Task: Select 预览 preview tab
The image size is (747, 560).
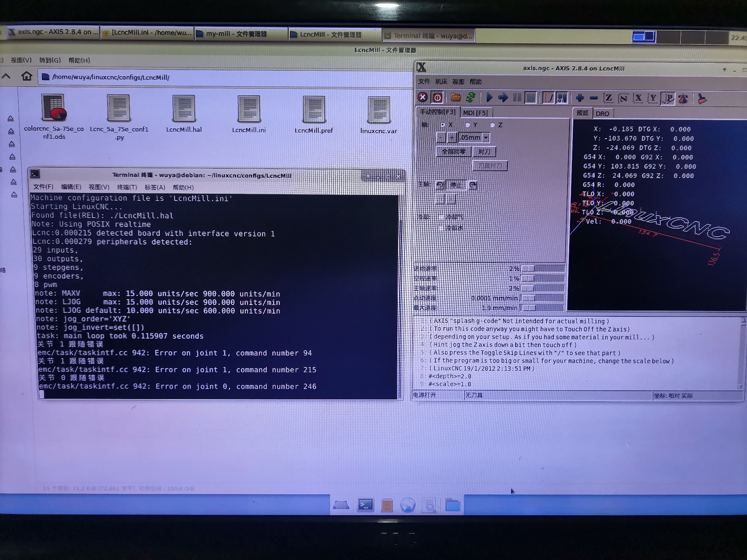Action: point(582,113)
